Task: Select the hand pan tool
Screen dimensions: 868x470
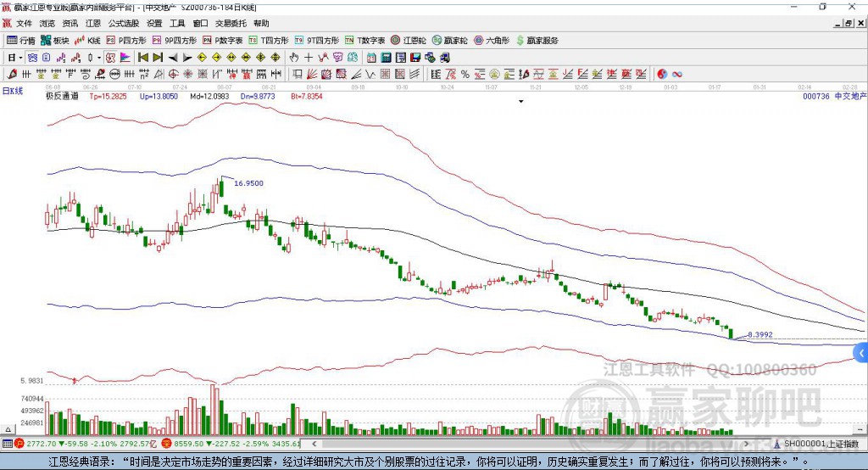Action: 294,58
